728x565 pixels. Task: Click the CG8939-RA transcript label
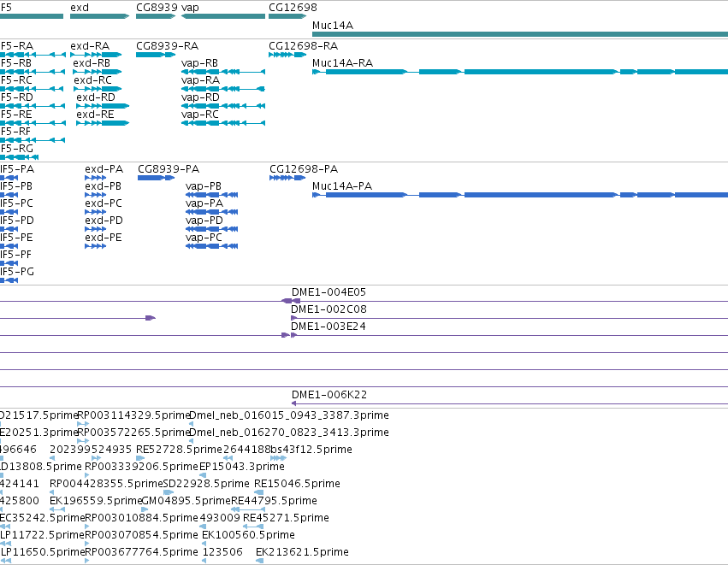tap(167, 46)
